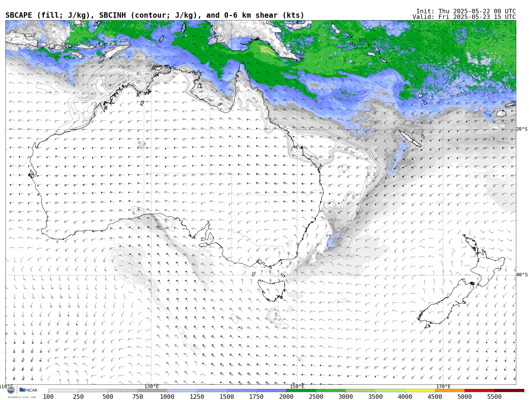Click the NSF logo icon

point(11,390)
